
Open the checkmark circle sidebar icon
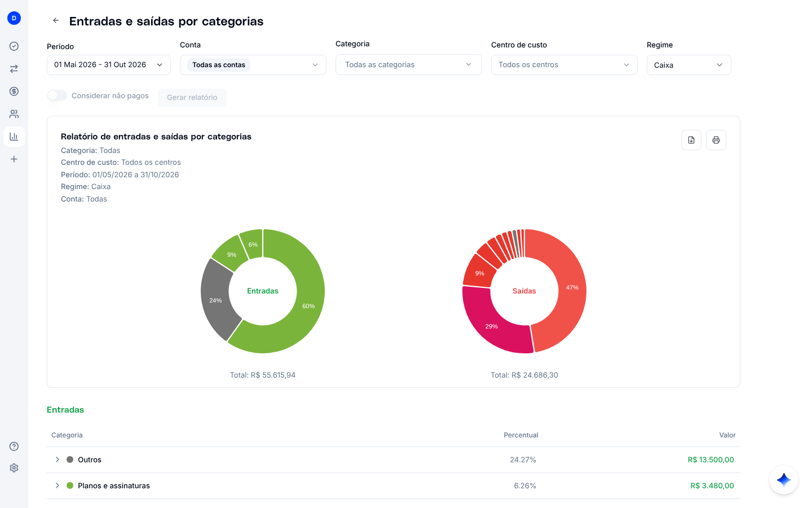tap(14, 46)
